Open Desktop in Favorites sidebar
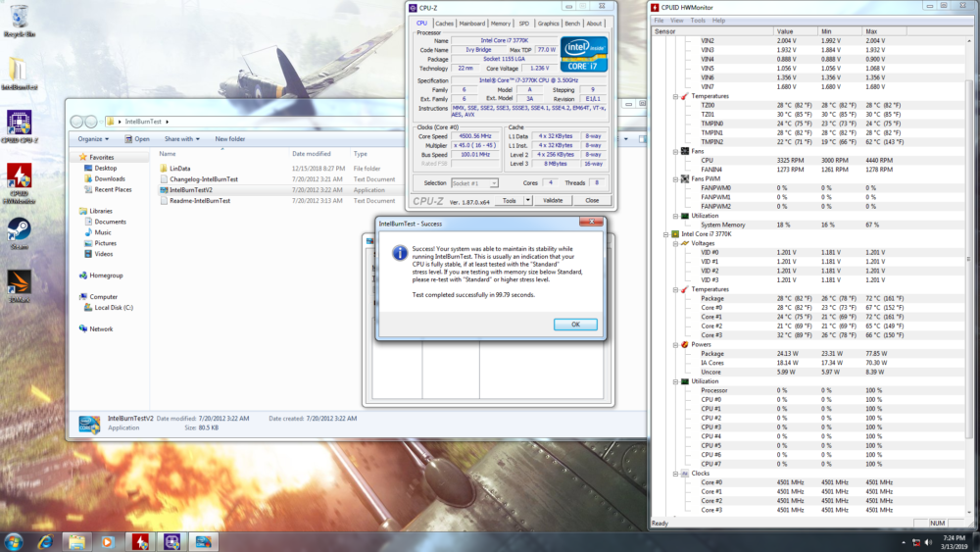Screen dimensions: 980x552 point(106,169)
